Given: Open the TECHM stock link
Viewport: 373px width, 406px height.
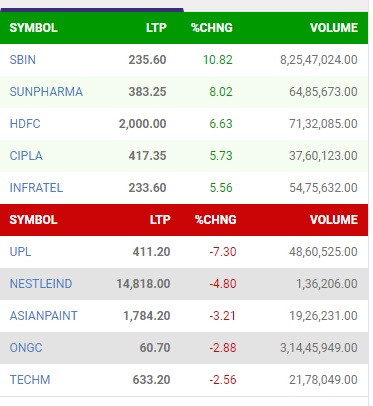Looking at the screenshot, I should click(30, 380).
